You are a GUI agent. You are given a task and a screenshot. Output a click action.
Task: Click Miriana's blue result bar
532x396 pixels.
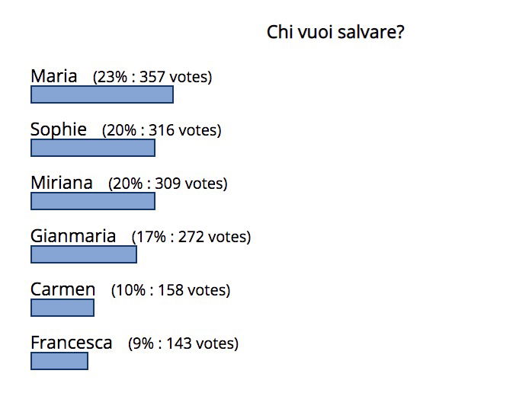click(x=93, y=201)
